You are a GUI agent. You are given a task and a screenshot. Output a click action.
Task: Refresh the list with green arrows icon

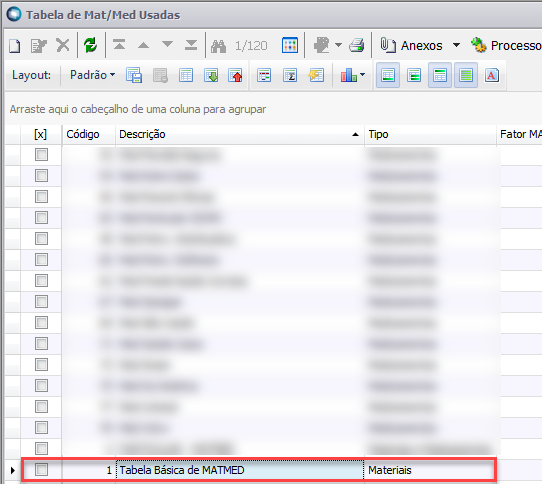tap(91, 45)
